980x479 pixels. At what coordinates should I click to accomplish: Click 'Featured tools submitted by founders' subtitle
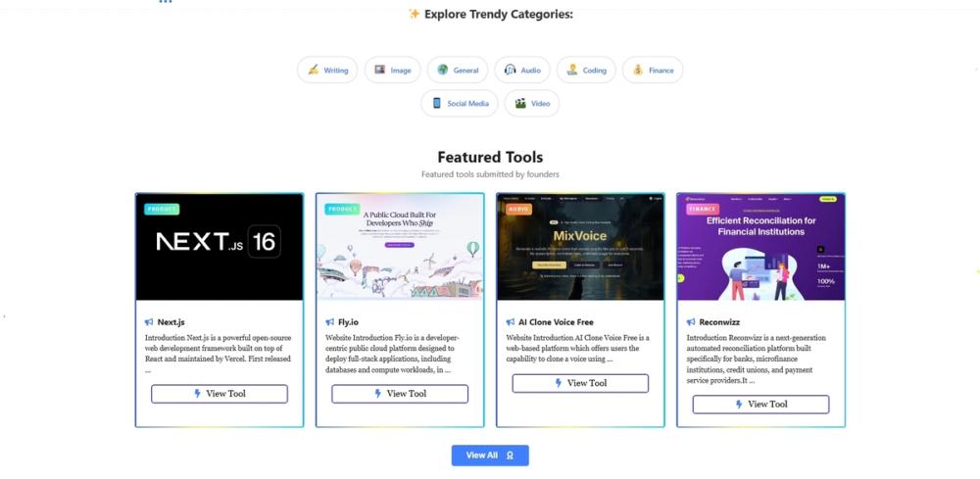490,174
